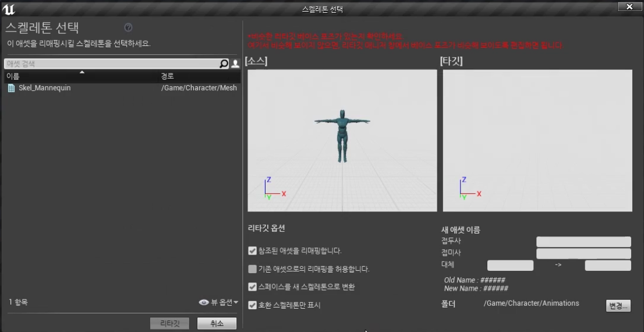Click the 변경... folder button
The width and height of the screenshot is (644, 332).
point(618,306)
